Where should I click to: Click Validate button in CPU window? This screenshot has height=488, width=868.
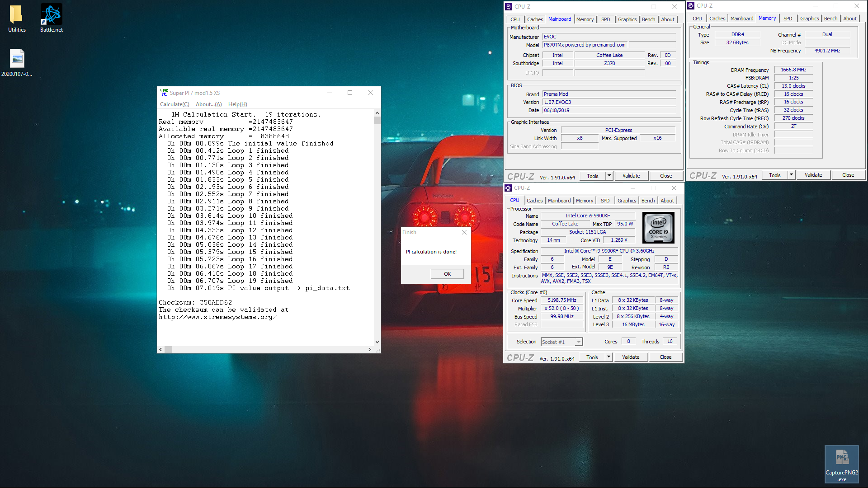click(631, 357)
